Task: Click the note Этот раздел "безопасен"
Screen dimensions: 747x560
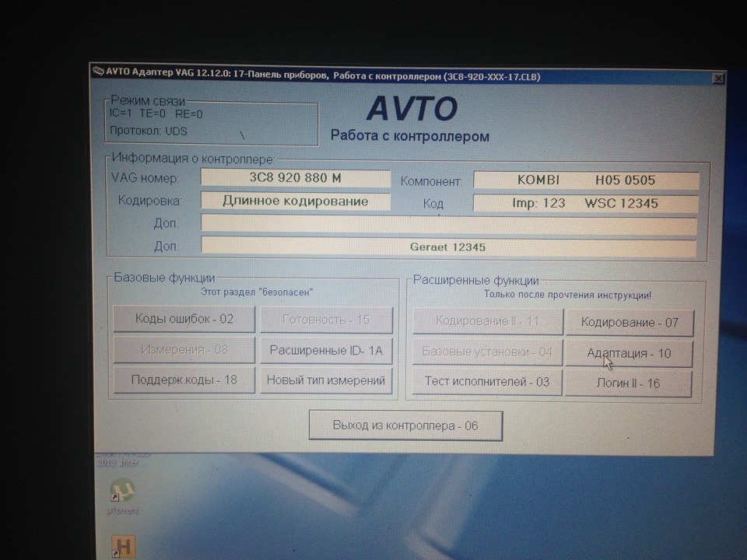Action: 256,292
